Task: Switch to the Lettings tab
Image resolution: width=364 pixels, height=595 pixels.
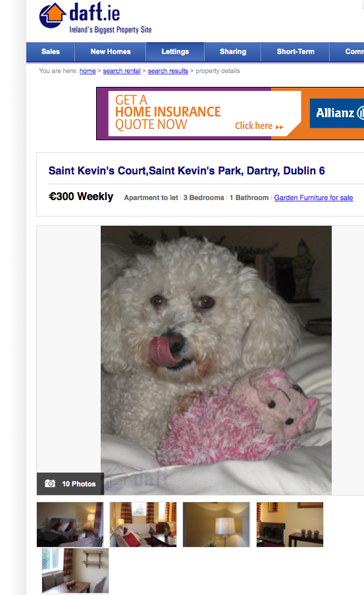Action: pyautogui.click(x=175, y=51)
